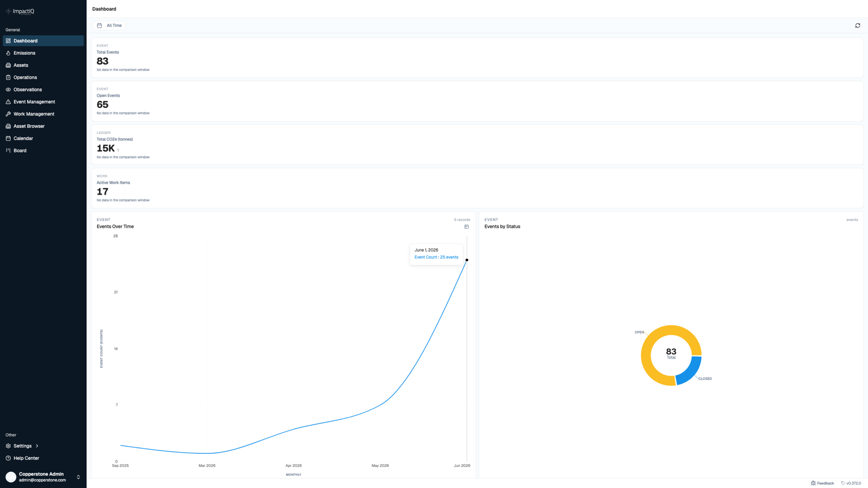Click the Jun 2026 axis label

coord(462,466)
